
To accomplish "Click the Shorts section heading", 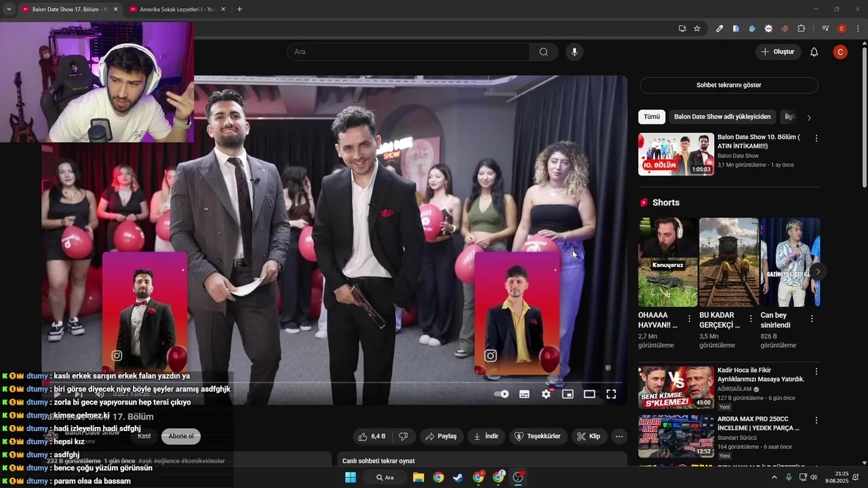I will pyautogui.click(x=666, y=203).
